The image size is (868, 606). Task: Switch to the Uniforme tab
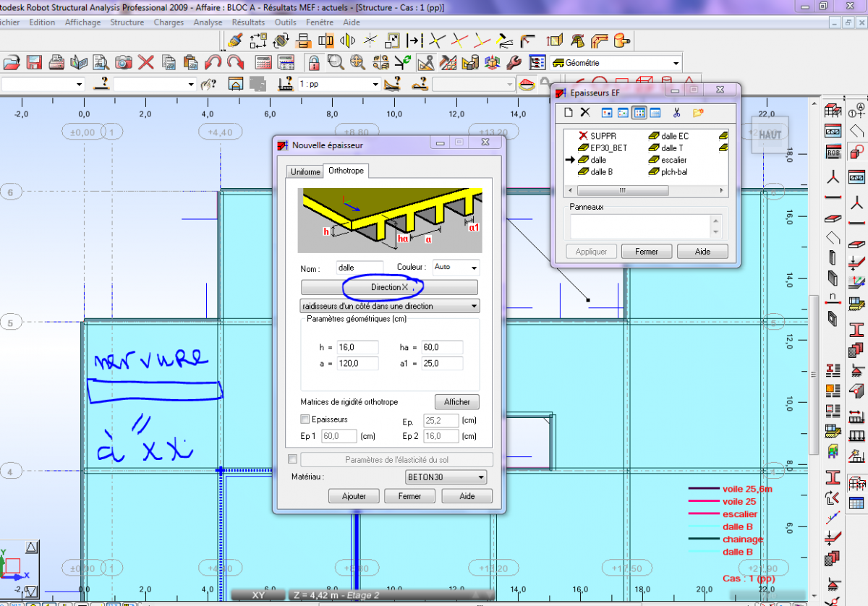point(304,172)
